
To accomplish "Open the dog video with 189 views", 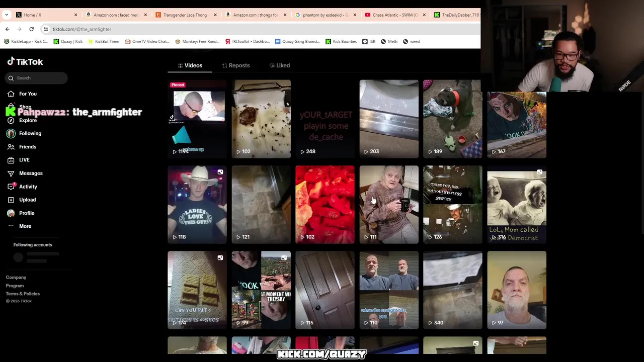I will pyautogui.click(x=453, y=119).
